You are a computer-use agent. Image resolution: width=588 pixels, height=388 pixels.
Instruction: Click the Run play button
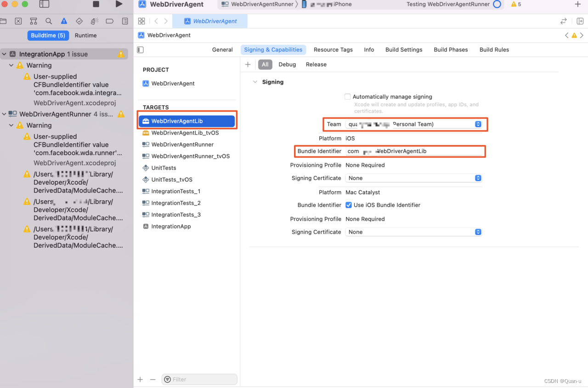119,4
